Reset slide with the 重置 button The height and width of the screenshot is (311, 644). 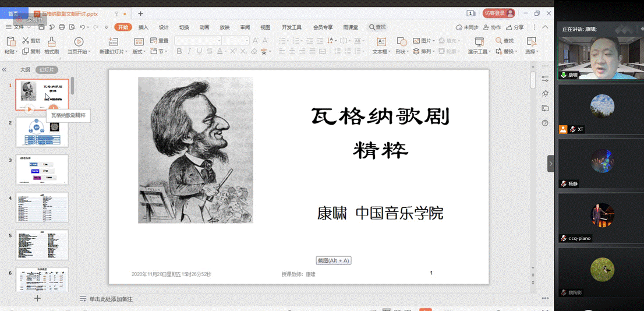(x=160, y=41)
